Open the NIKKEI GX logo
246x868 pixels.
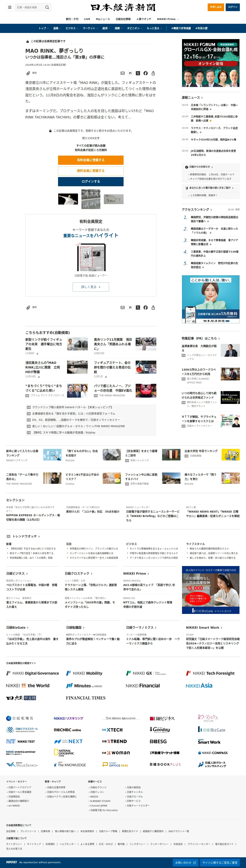tap(146, 673)
